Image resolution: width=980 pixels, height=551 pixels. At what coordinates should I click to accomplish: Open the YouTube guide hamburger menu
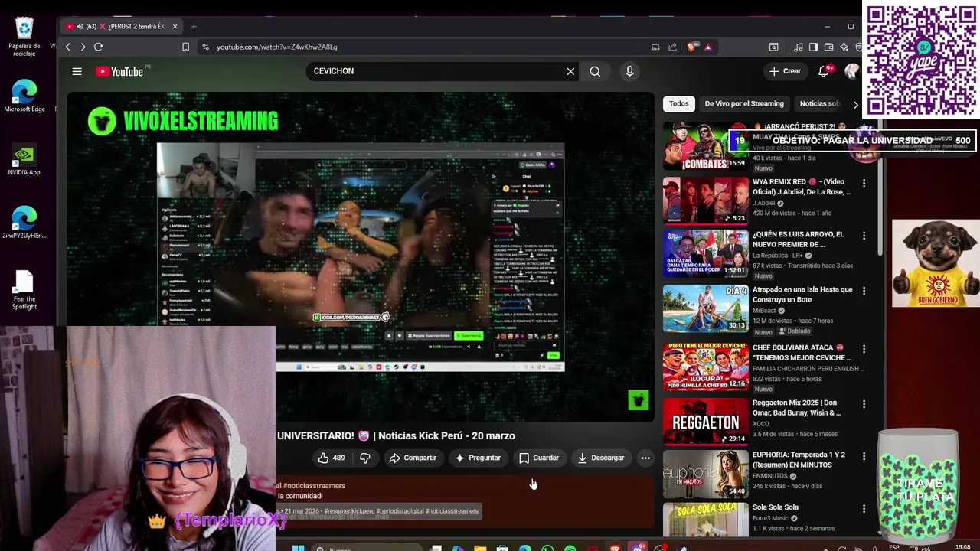[x=77, y=71]
